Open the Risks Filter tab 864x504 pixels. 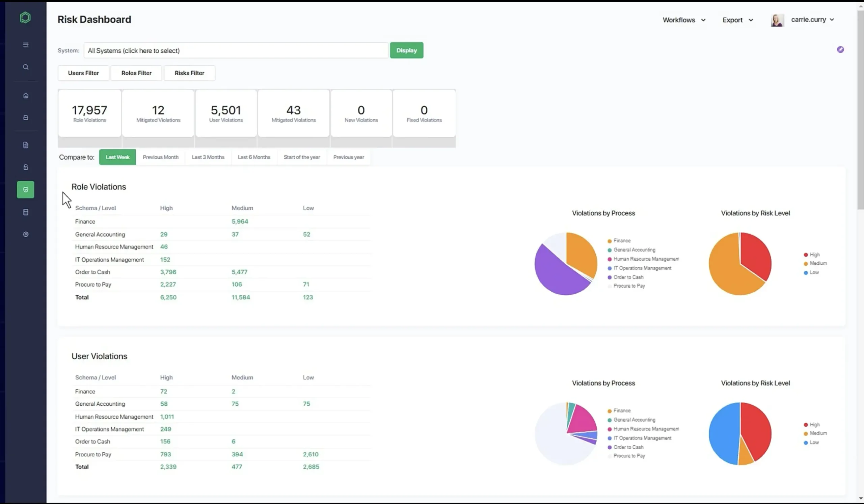(x=189, y=73)
